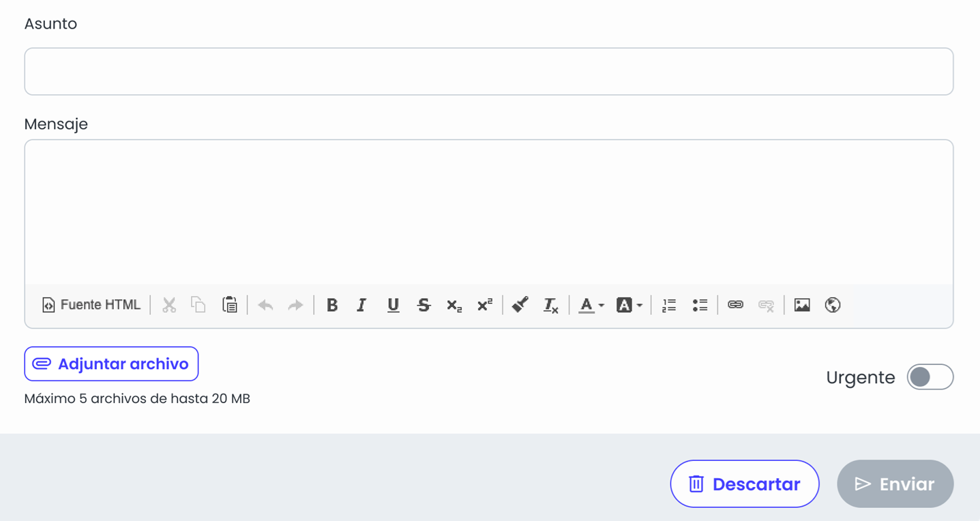Open the text color dropdown

click(x=591, y=305)
